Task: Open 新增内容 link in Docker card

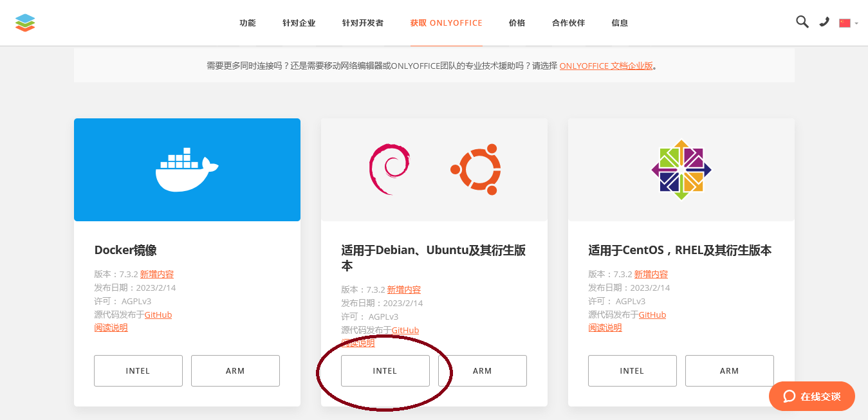Action: pos(157,274)
